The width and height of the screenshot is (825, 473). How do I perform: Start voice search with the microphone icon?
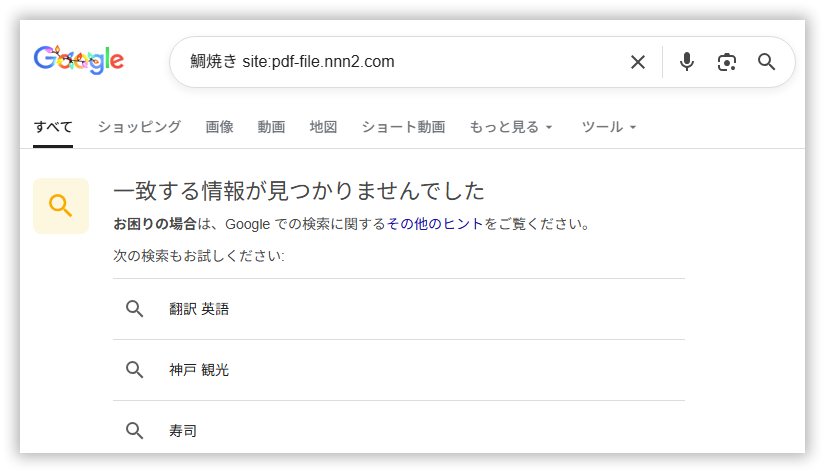click(686, 62)
